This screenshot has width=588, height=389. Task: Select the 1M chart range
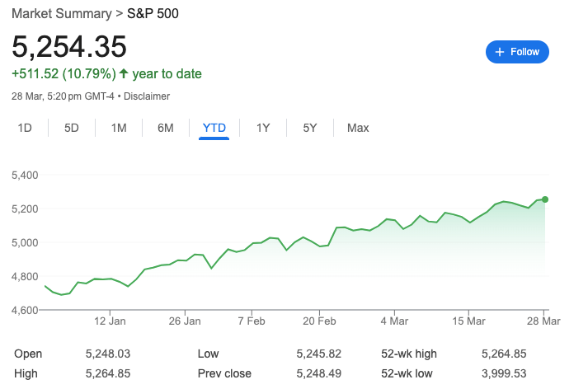(119, 128)
